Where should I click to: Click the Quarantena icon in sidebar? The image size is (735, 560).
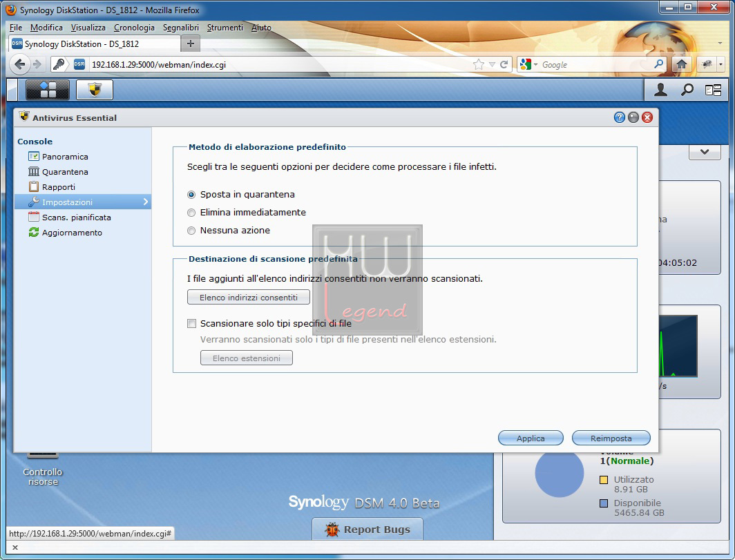34,171
